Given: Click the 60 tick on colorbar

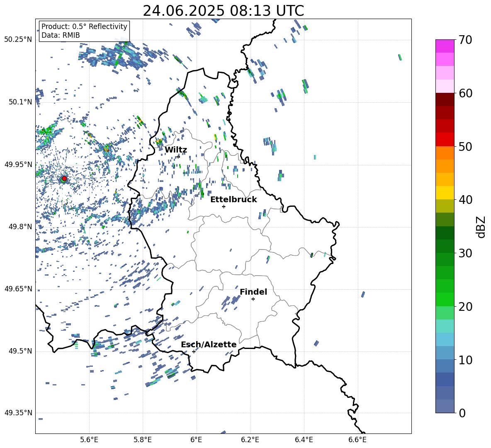Looking at the screenshot, I should pyautogui.click(x=465, y=93).
